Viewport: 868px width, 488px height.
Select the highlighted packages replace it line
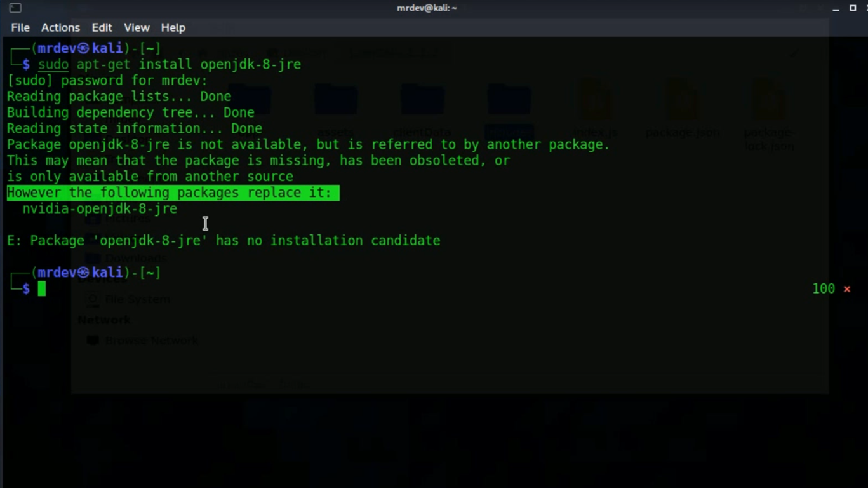[171, 192]
